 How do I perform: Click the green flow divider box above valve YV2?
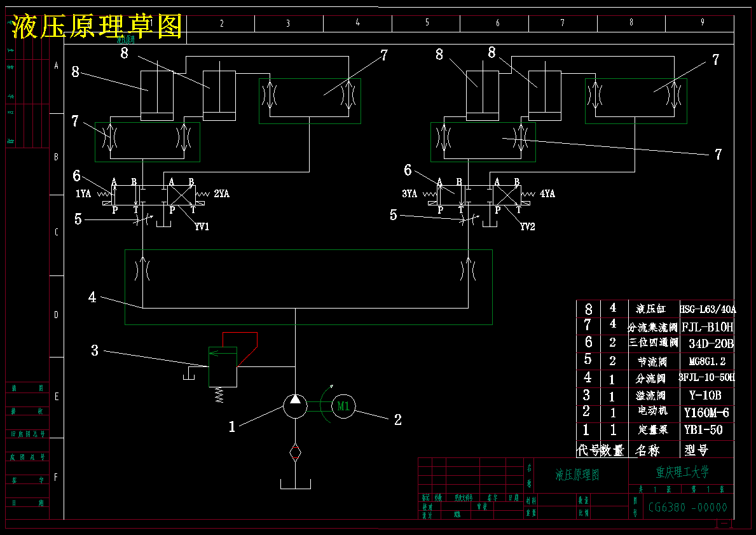483,142
